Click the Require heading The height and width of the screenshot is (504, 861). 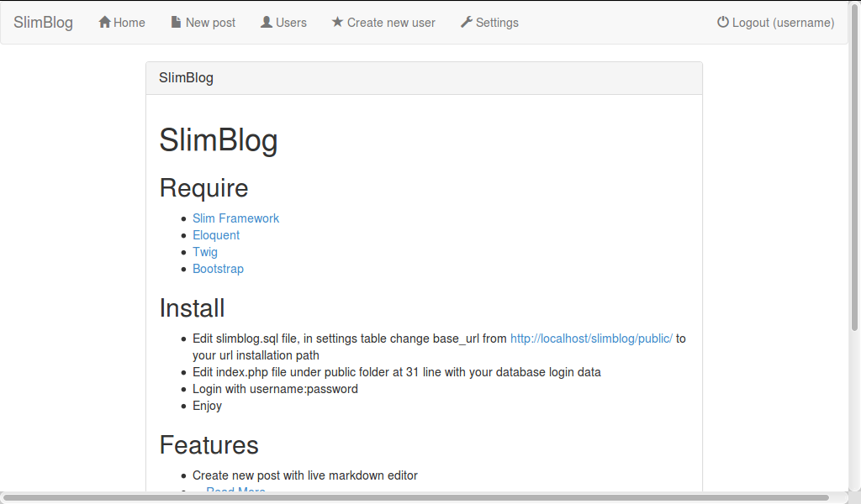tap(203, 188)
